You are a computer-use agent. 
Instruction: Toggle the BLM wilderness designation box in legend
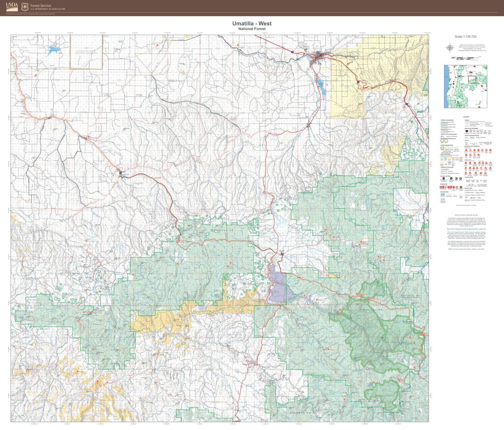(446, 141)
